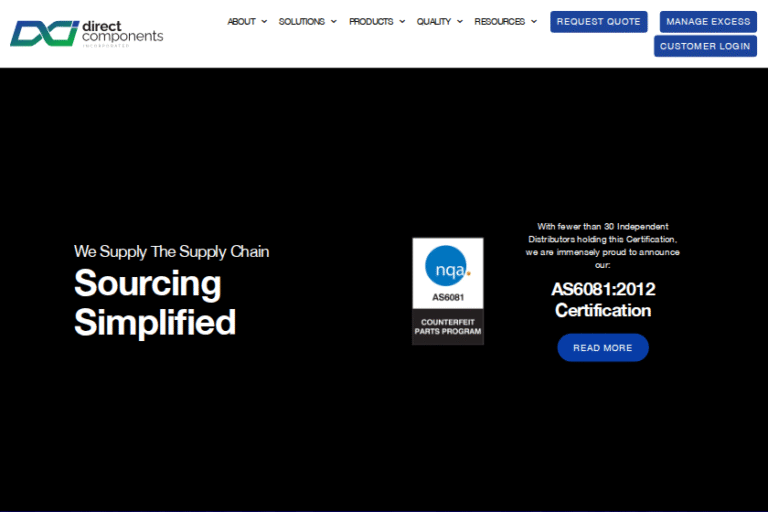Expand the chevron next to Solutions
The image size is (768, 512).
click(333, 21)
